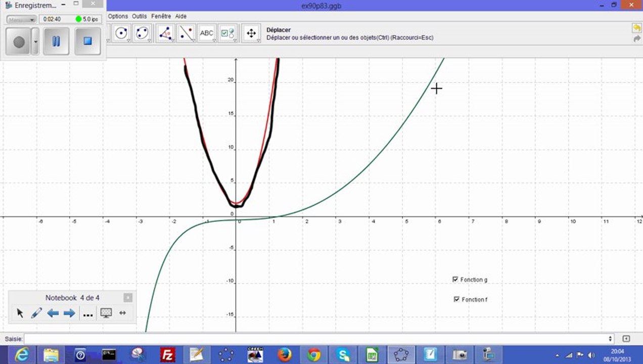Select the Circle with center through point tool
Screen dimensions: 643x364
tap(121, 33)
